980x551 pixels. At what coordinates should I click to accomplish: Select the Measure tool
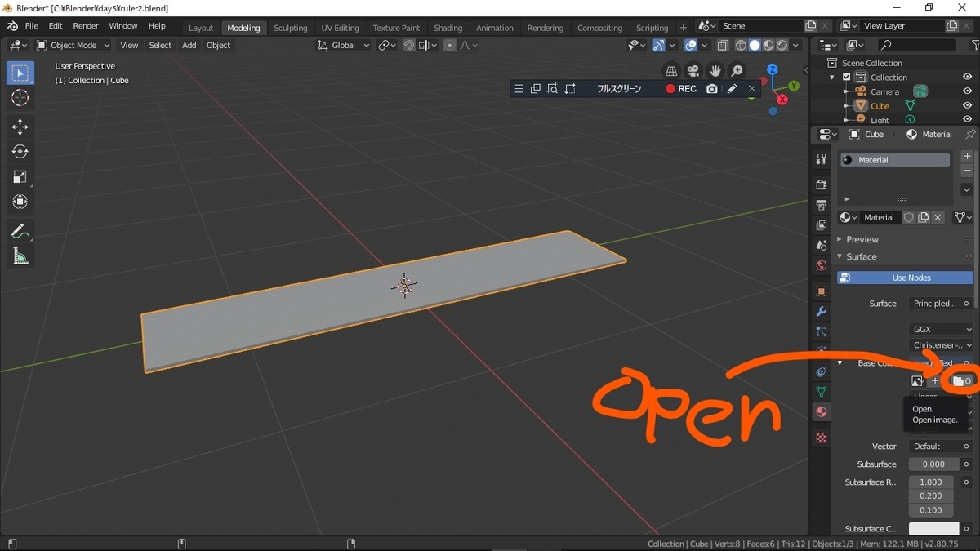pos(20,257)
